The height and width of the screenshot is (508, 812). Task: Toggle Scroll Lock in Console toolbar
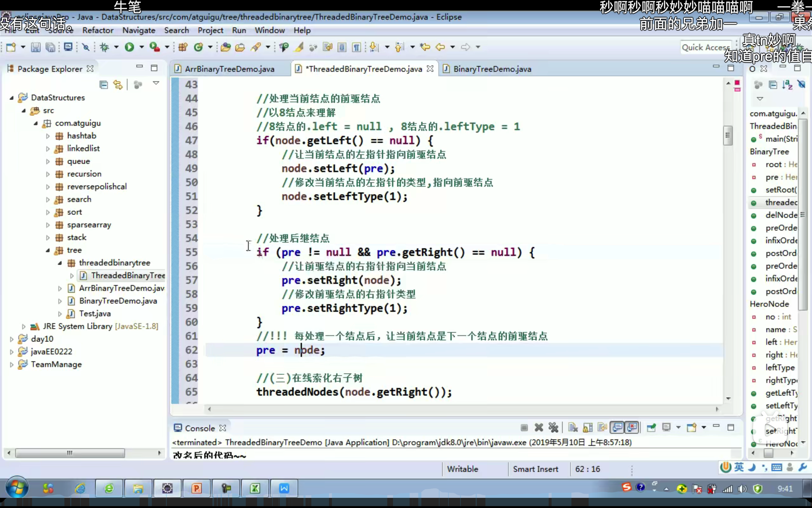click(588, 427)
